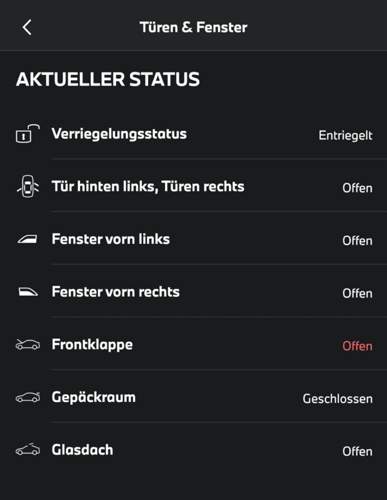The width and height of the screenshot is (387, 500).
Task: Tap the car hood open icon
Action: (28, 344)
